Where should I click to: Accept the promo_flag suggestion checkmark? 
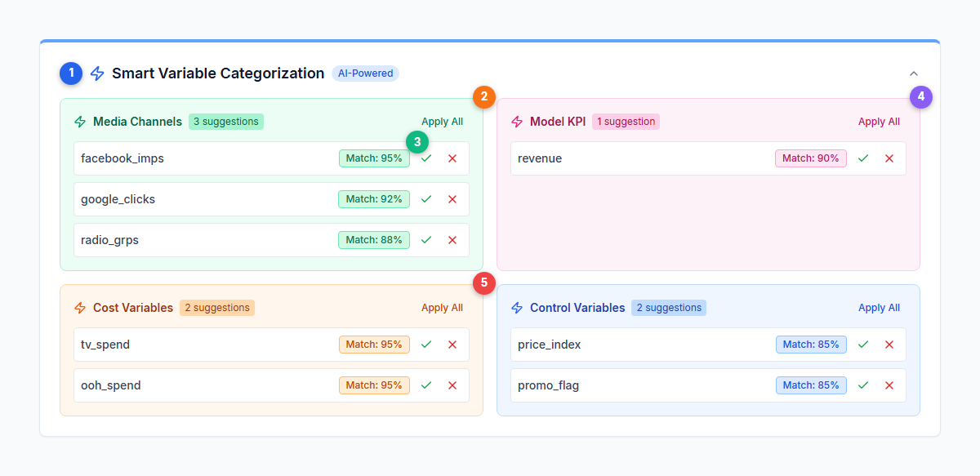point(863,385)
